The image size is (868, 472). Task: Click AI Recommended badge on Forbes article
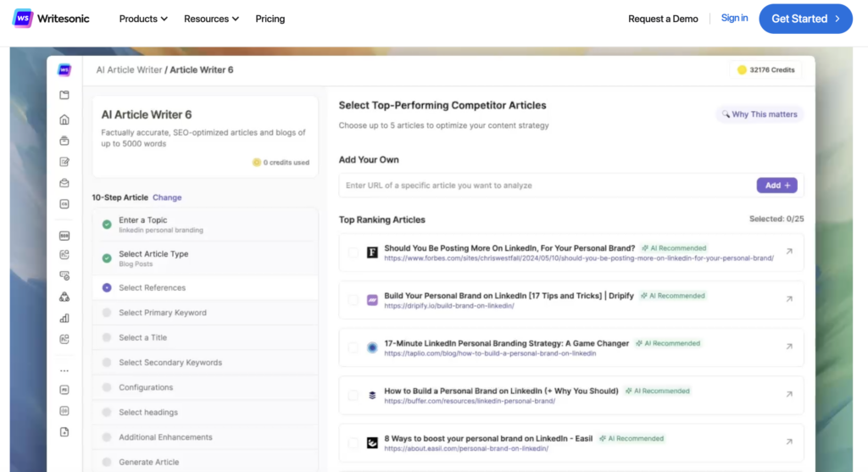[x=674, y=248]
